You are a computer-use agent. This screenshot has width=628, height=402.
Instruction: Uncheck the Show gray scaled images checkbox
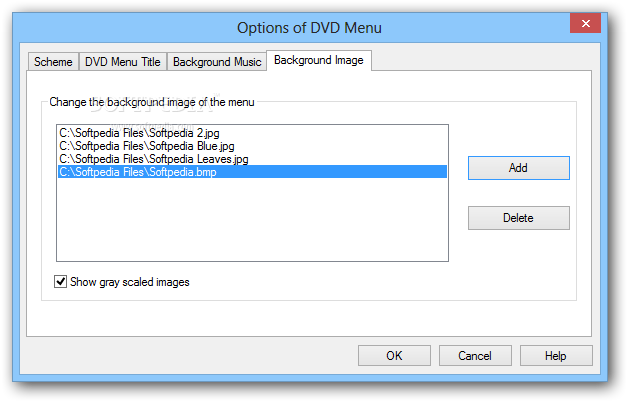[x=60, y=281]
